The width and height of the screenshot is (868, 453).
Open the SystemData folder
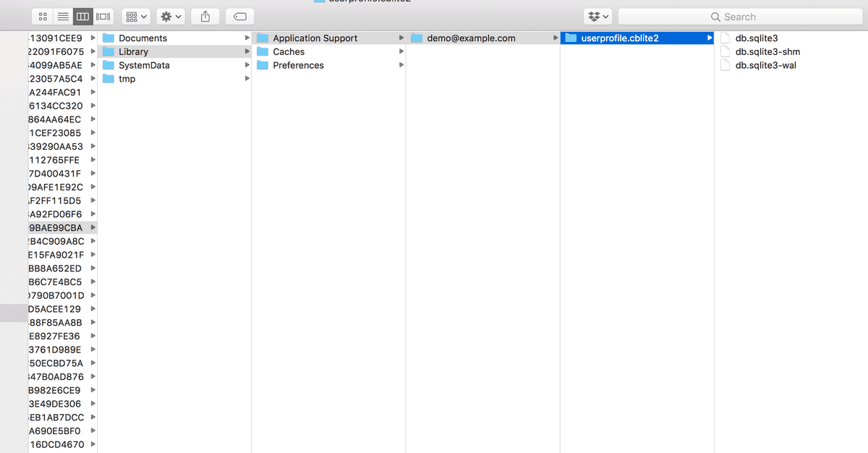(x=144, y=65)
